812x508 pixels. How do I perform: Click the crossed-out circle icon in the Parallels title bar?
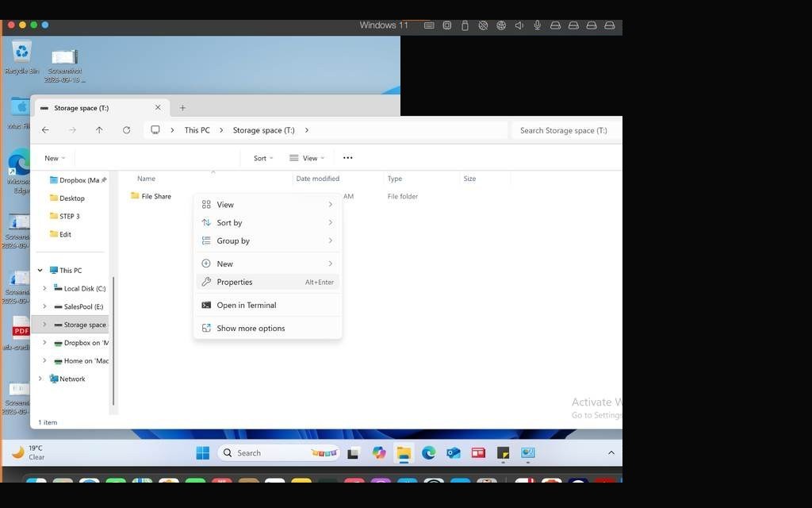click(x=483, y=25)
